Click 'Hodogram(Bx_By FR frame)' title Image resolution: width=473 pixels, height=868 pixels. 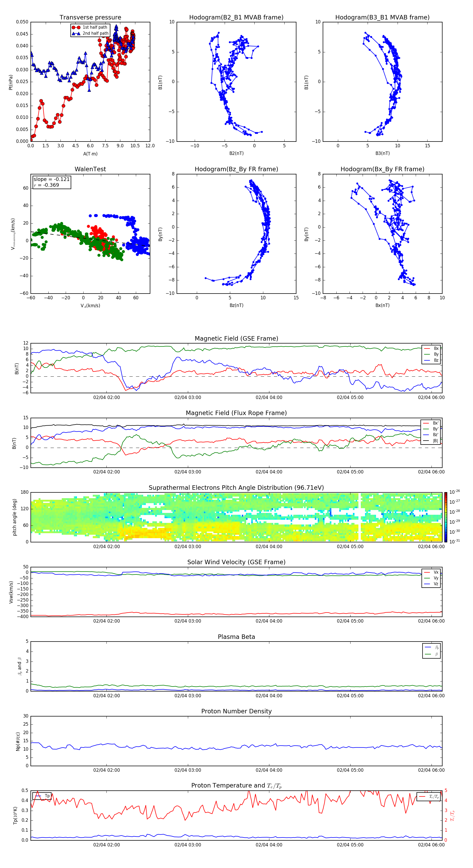pyautogui.click(x=382, y=169)
